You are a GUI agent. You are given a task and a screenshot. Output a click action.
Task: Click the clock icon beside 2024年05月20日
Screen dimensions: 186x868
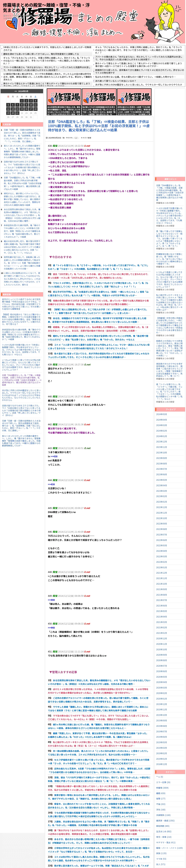pos(47,138)
